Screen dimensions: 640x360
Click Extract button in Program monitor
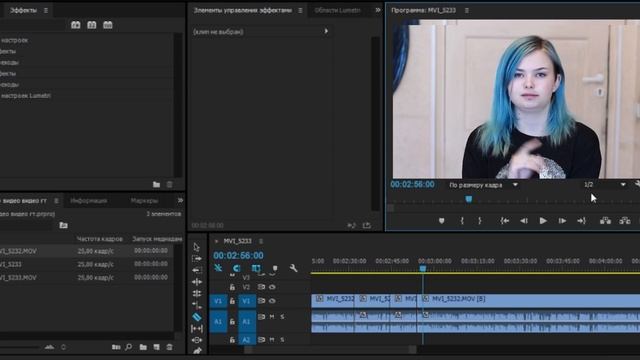[x=625, y=221]
